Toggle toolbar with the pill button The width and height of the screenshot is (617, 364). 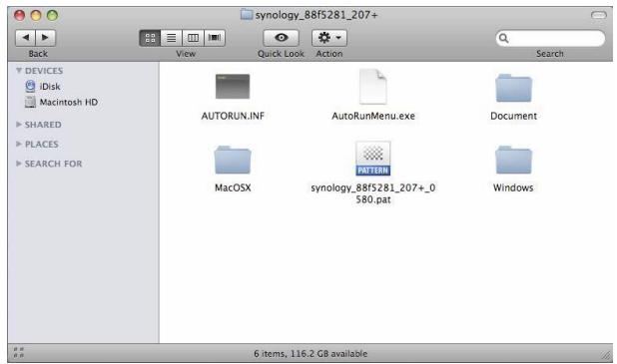pyautogui.click(x=598, y=15)
